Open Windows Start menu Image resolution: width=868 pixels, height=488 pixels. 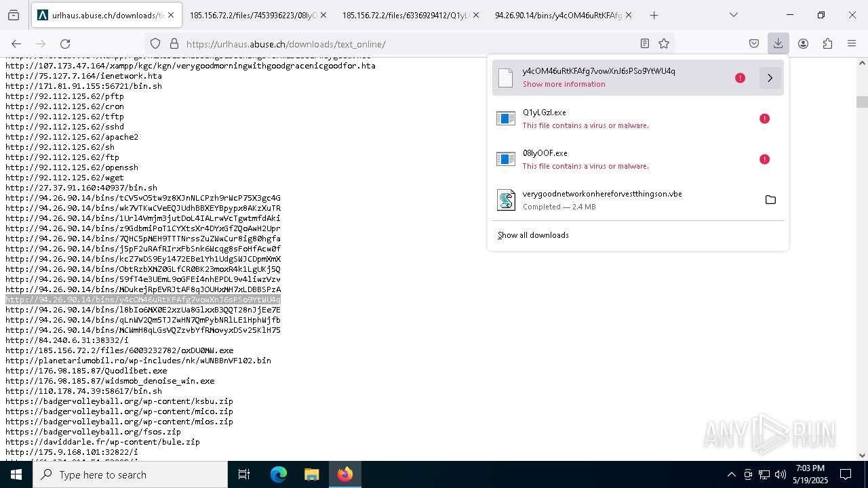[16, 474]
